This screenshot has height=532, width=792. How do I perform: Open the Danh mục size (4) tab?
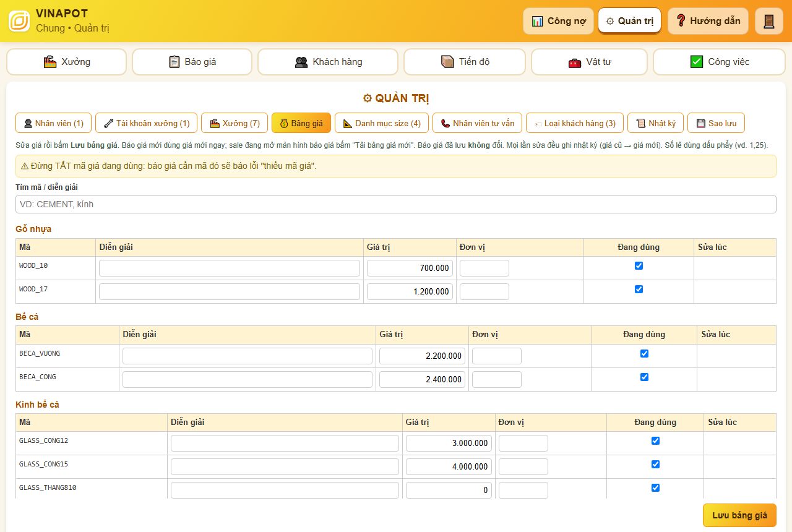point(382,123)
